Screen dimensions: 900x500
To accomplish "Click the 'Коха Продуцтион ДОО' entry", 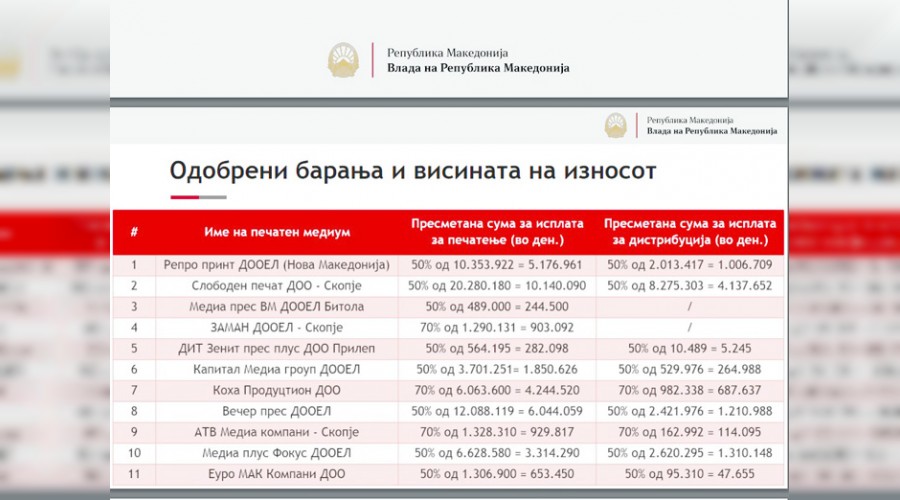I will (277, 390).
